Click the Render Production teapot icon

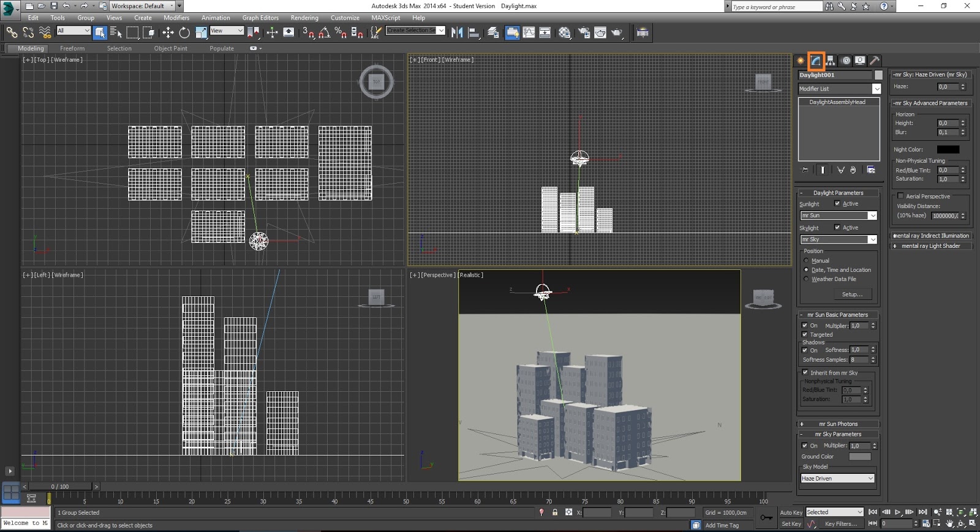click(617, 32)
